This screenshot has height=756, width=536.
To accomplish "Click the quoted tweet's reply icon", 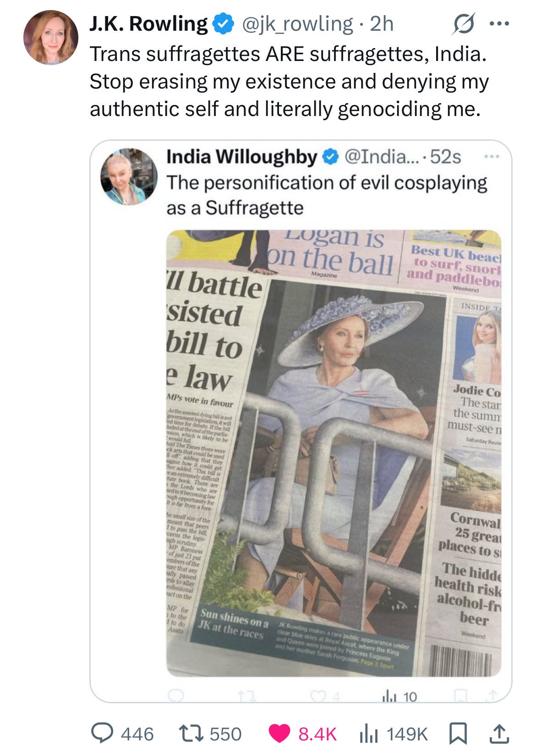I will (x=175, y=696).
